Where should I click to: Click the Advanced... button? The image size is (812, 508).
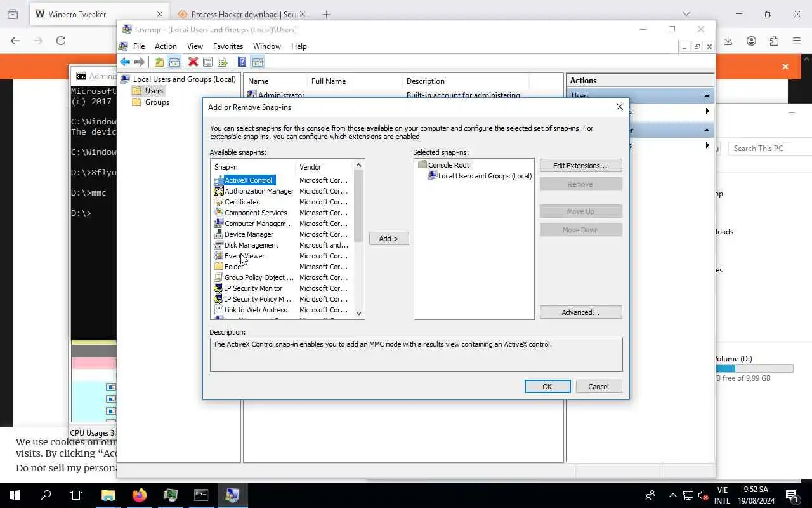pyautogui.click(x=580, y=312)
